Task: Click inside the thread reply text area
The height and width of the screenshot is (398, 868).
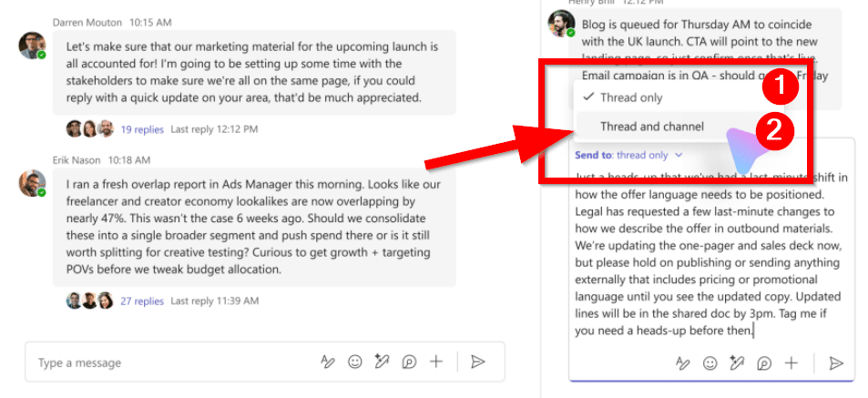Action: click(710, 255)
